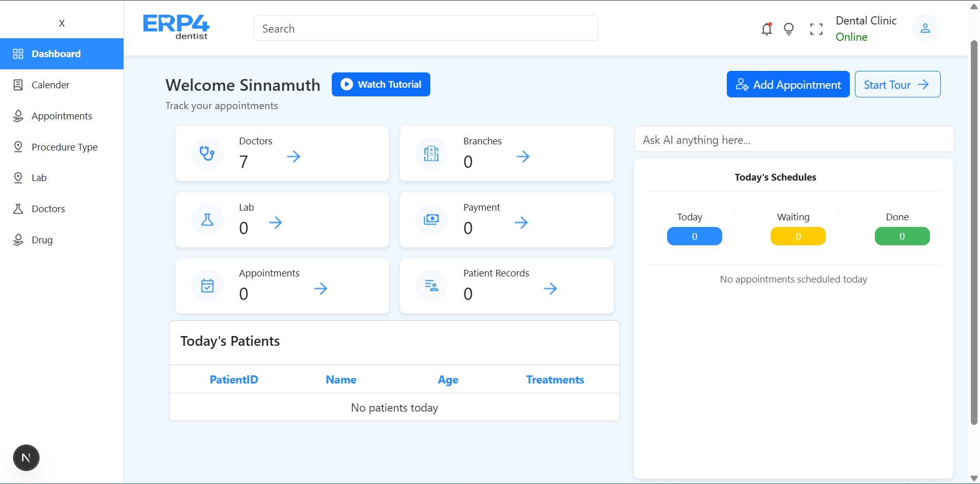Click in the Ask AI anything field
The height and width of the screenshot is (484, 980).
[x=794, y=139]
